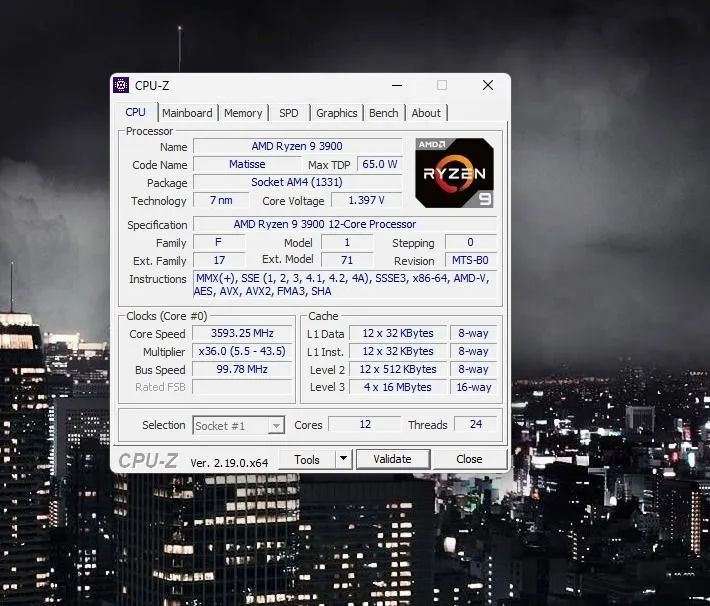Click the L1 Data 8-way value
Screen dimensions: 710x606
(x=474, y=333)
